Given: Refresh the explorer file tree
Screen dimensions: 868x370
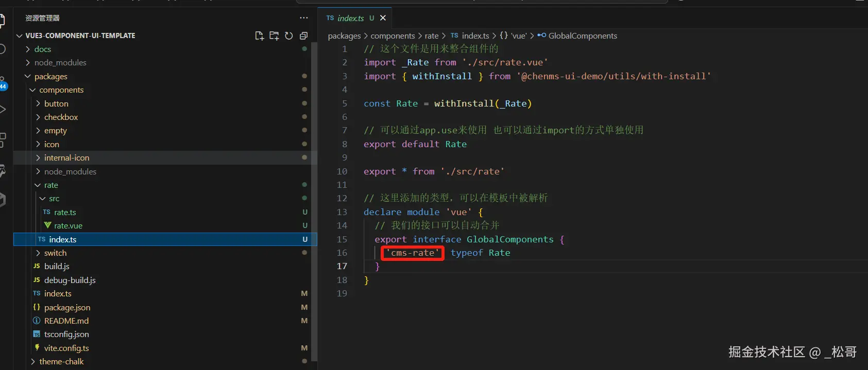Looking at the screenshot, I should [289, 36].
